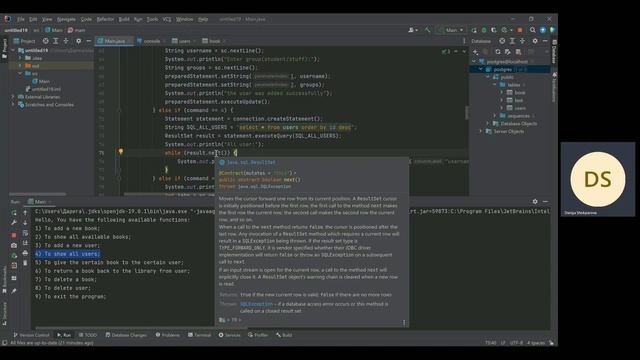Screen dimensions: 640x360
Task: Switch to the book table tab
Action: click(x=214, y=41)
